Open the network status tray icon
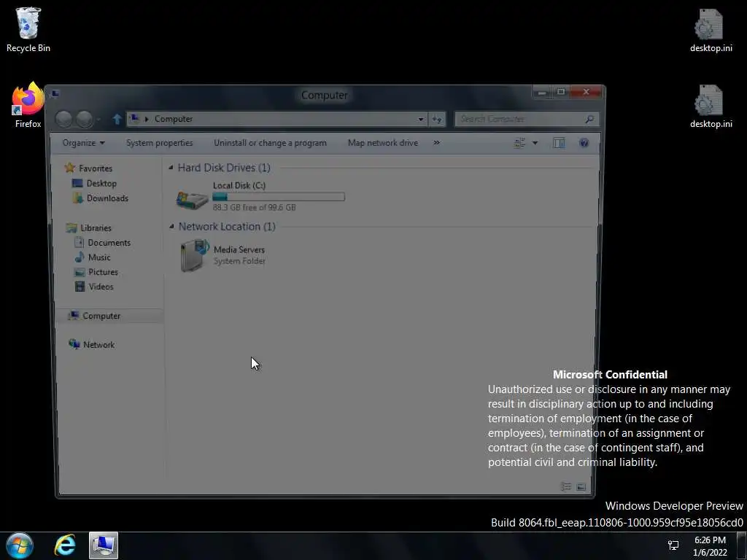The width and height of the screenshot is (747, 560). click(x=673, y=545)
